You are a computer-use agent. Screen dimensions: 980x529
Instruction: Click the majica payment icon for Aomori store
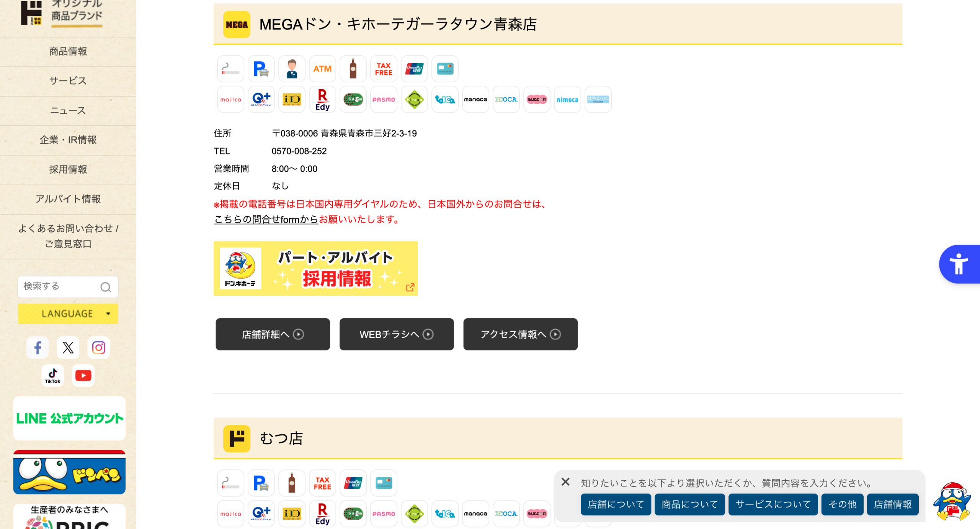[230, 100]
